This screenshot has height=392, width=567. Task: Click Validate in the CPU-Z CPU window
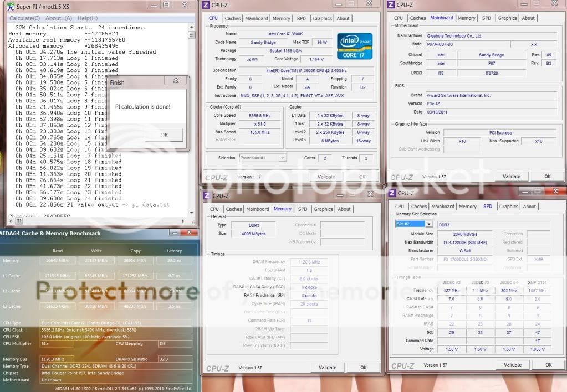pyautogui.click(x=326, y=177)
